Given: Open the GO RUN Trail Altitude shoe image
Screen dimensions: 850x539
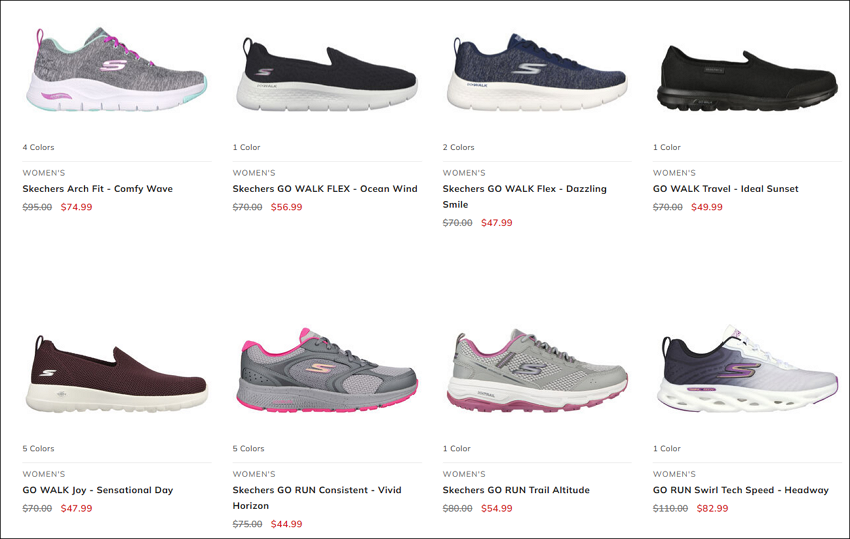Looking at the screenshot, I should 537,370.
